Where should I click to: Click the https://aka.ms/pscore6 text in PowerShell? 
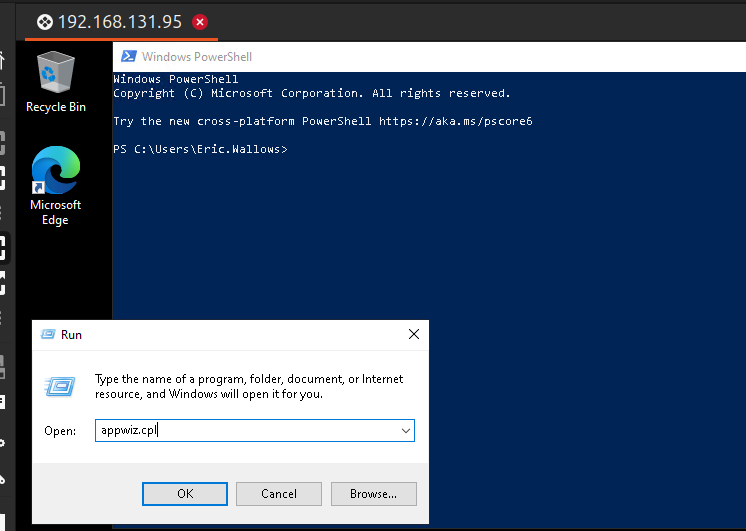(455, 121)
